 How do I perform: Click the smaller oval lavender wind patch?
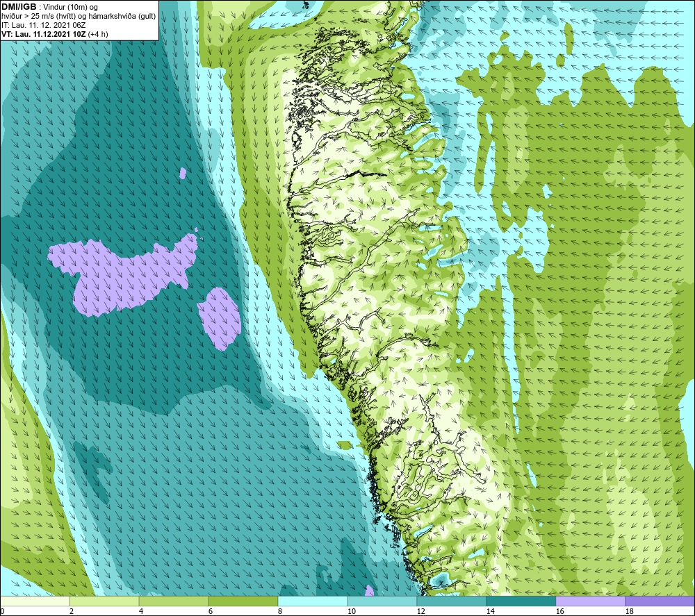pyautogui.click(x=220, y=319)
